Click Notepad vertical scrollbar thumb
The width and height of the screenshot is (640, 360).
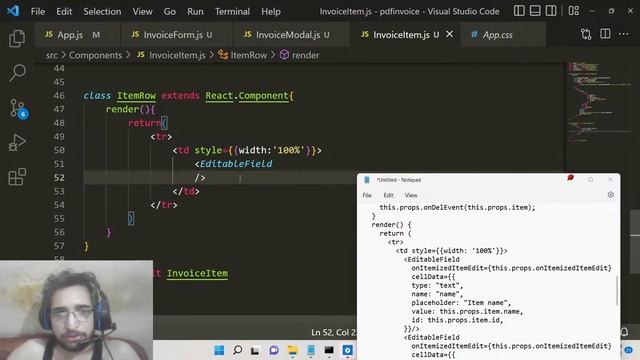(x=617, y=290)
